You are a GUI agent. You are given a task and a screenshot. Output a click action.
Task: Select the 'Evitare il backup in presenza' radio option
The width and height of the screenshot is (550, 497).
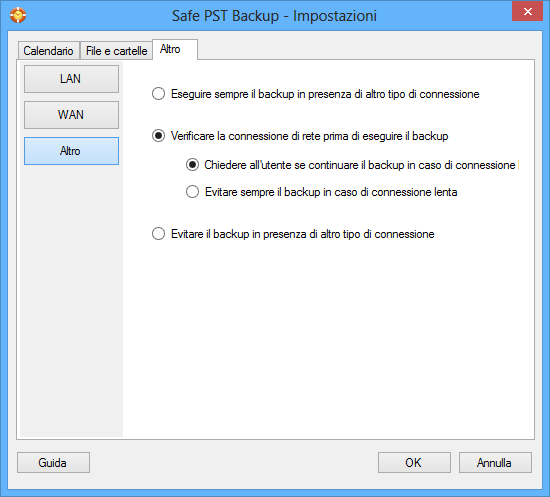tap(159, 234)
